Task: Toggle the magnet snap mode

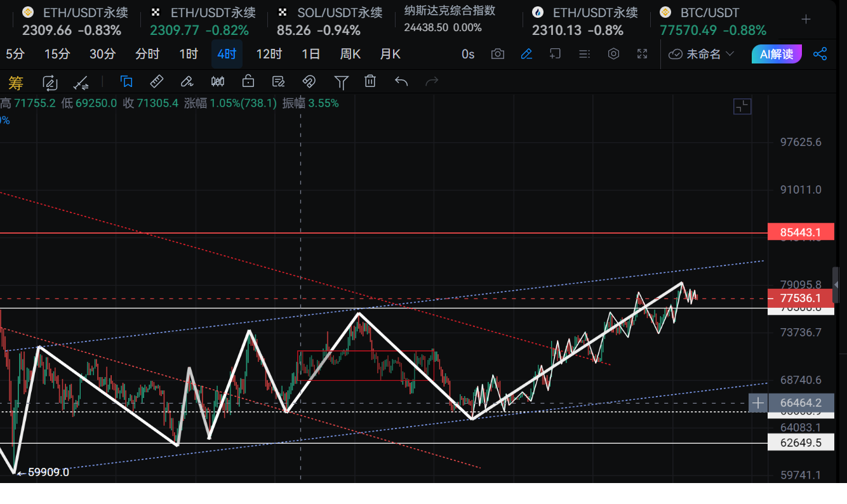Action: (x=309, y=81)
